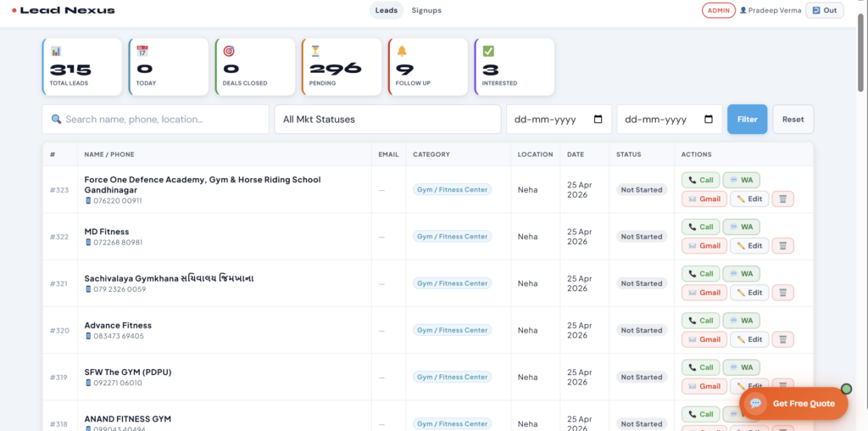Click the second dd-mm-yyyy date input
868x431 pixels.
coord(670,119)
